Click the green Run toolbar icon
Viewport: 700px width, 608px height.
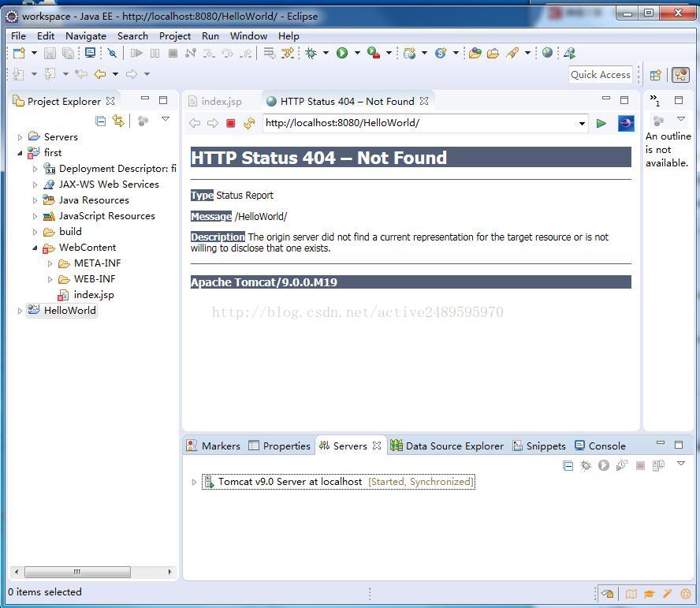pyautogui.click(x=342, y=53)
